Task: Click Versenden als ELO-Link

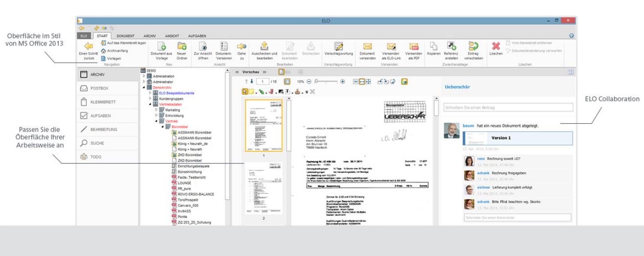Action: tap(391, 51)
